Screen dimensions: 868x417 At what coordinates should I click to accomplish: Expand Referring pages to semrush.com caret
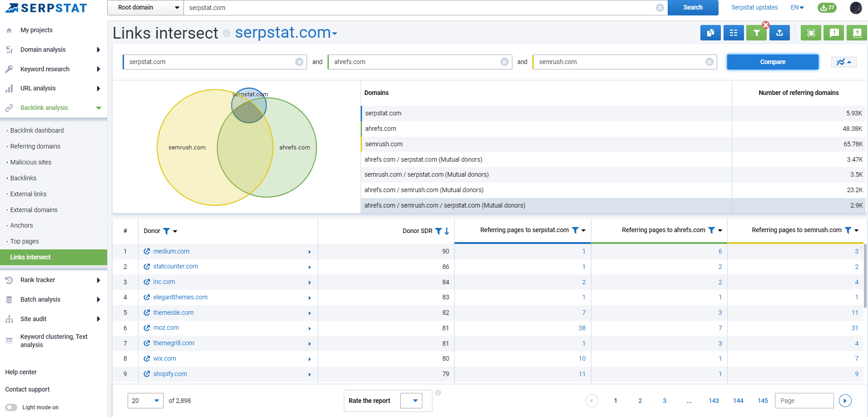(x=857, y=231)
